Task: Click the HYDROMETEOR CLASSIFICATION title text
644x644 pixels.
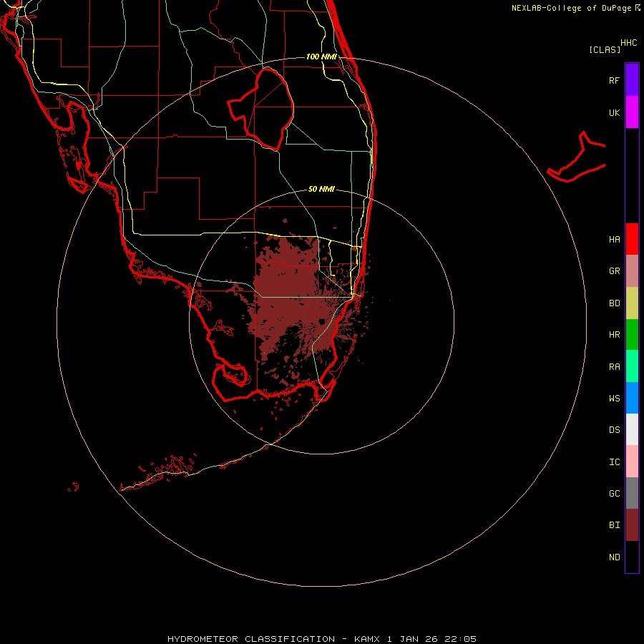Action: click(251, 639)
